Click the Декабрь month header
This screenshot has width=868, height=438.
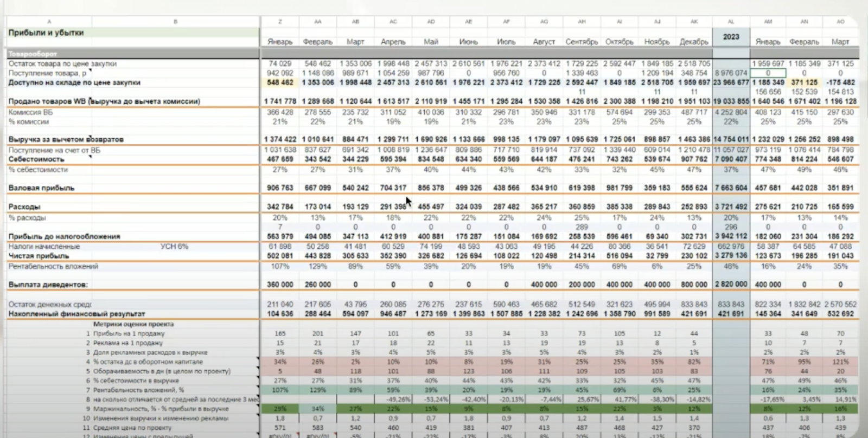(x=694, y=42)
